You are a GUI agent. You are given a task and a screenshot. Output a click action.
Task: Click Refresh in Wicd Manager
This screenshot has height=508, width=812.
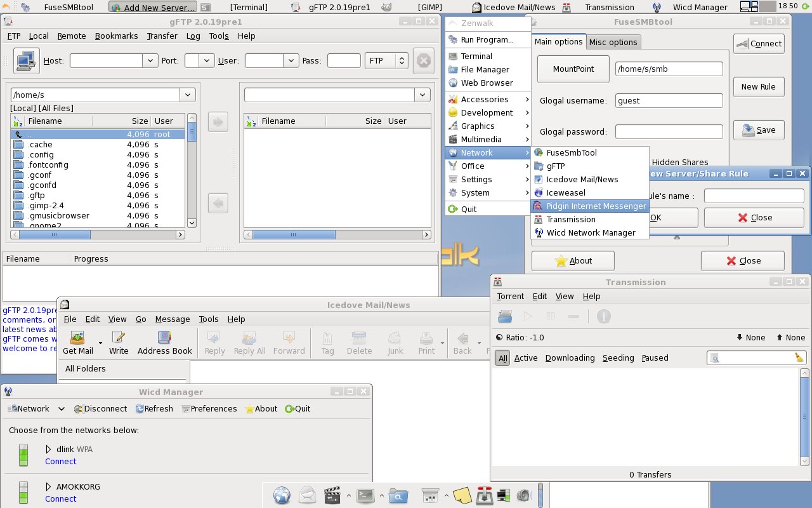click(x=154, y=409)
